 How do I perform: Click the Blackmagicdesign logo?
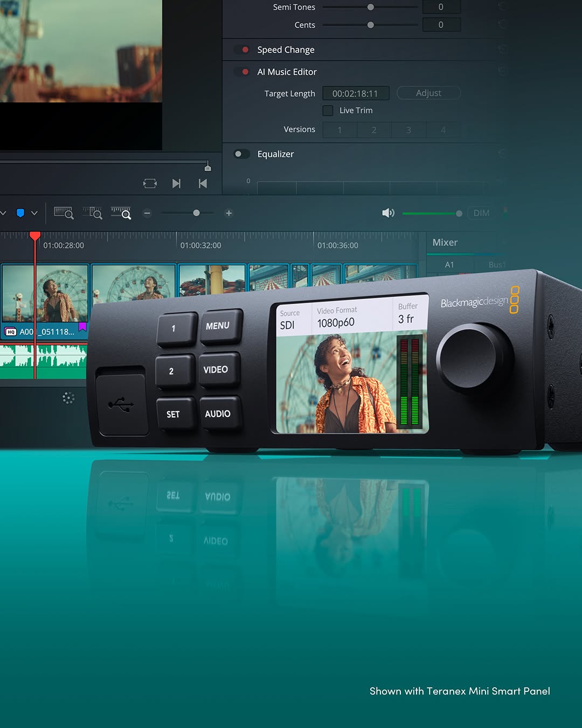[480, 301]
